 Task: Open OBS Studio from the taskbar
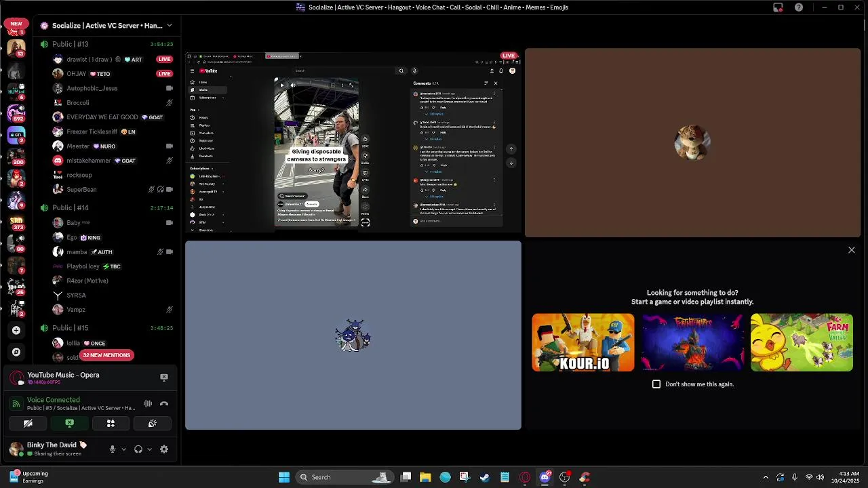tap(564, 477)
